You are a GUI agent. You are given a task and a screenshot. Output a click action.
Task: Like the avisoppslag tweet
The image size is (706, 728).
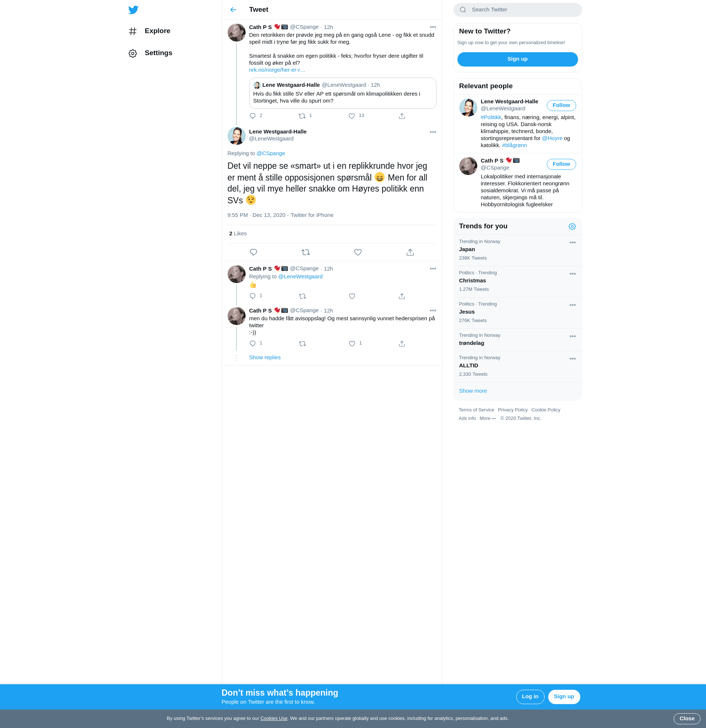click(x=352, y=343)
